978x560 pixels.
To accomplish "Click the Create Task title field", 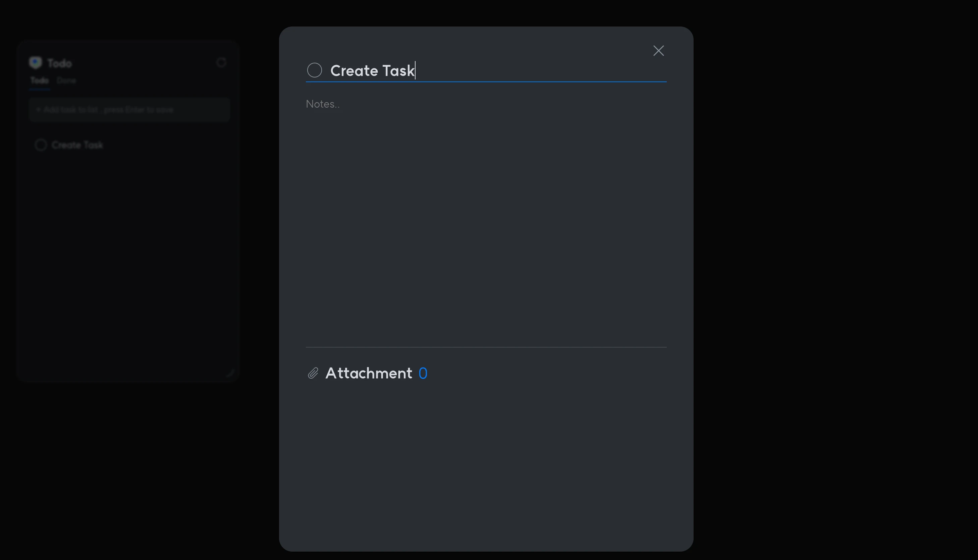I will (500, 71).
